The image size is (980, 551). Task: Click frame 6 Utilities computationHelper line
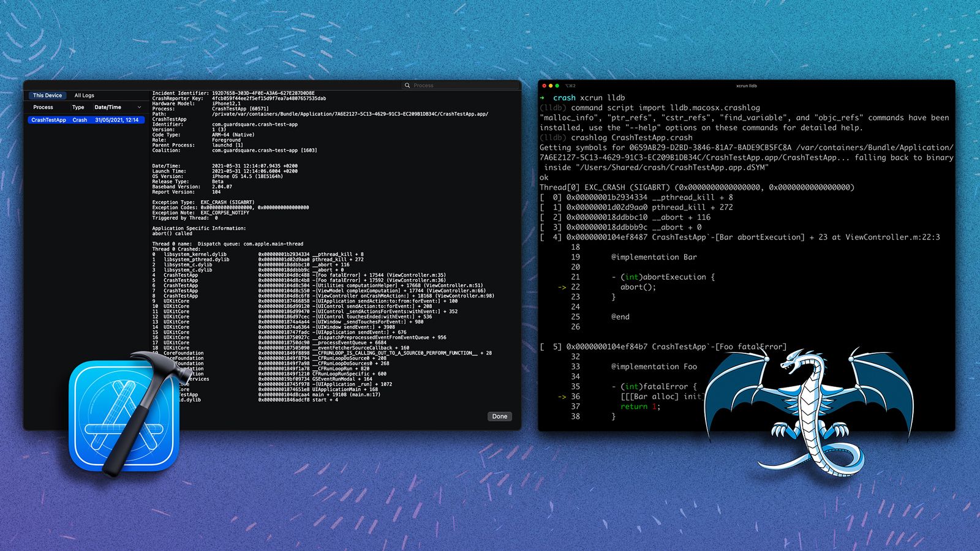pos(317,285)
